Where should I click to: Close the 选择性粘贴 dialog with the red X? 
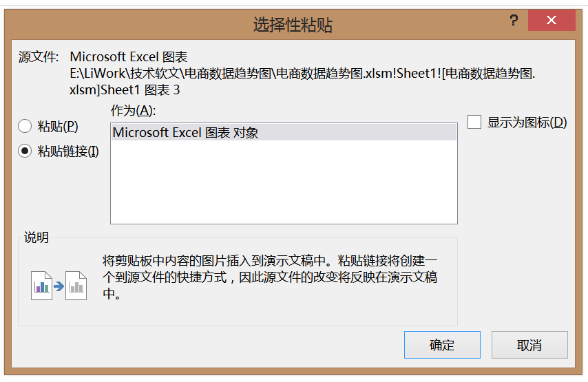[x=552, y=20]
